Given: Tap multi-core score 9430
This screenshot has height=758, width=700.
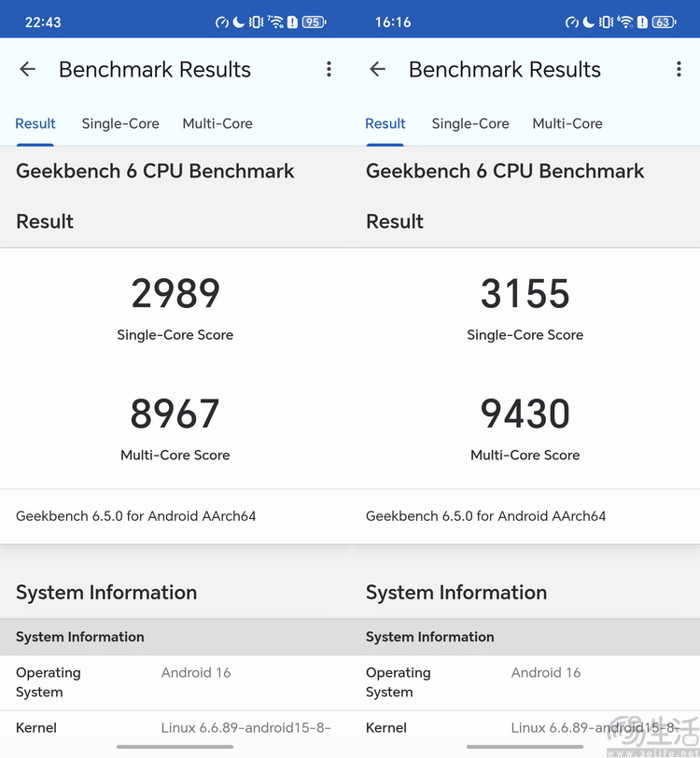Looking at the screenshot, I should point(525,414).
